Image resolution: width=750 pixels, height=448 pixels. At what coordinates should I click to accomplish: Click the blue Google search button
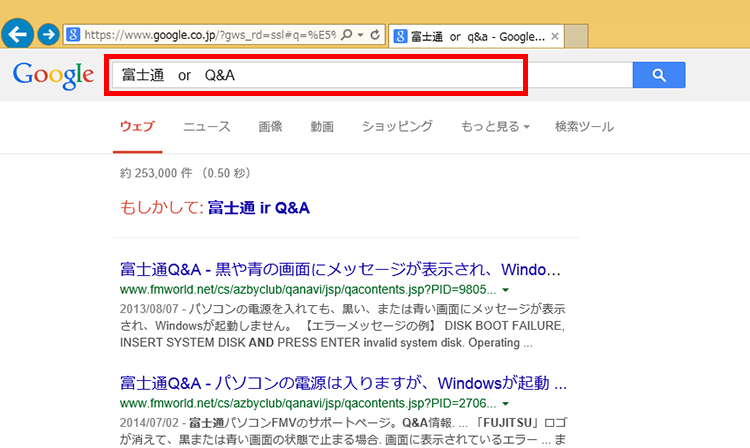pos(658,75)
